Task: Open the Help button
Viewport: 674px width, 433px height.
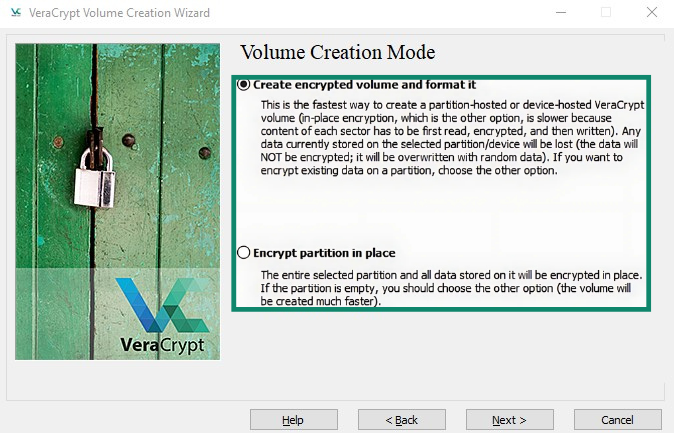Action: click(294, 420)
